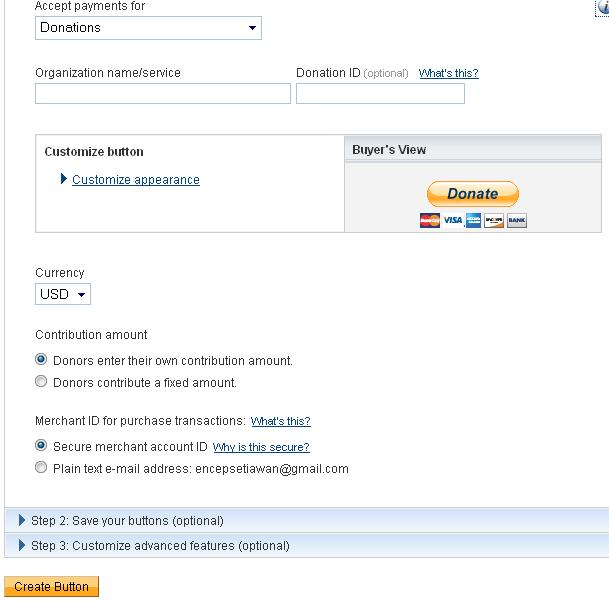Click the American Express card icon
Viewport: 609px width, 601px height.
(x=473, y=221)
